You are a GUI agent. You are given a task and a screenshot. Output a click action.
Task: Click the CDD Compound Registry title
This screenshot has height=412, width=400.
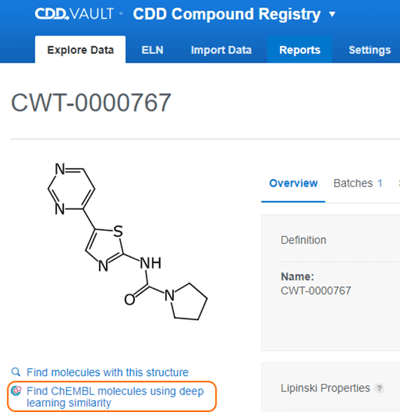(227, 14)
